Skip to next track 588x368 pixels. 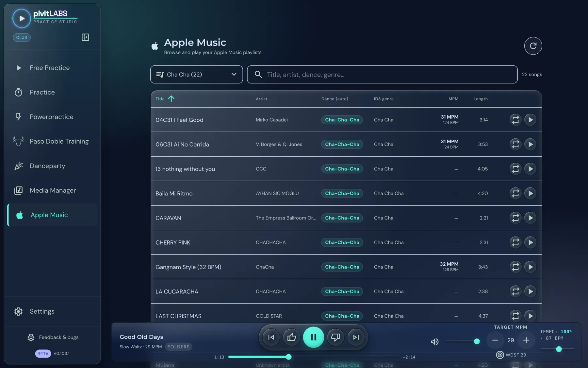356,337
